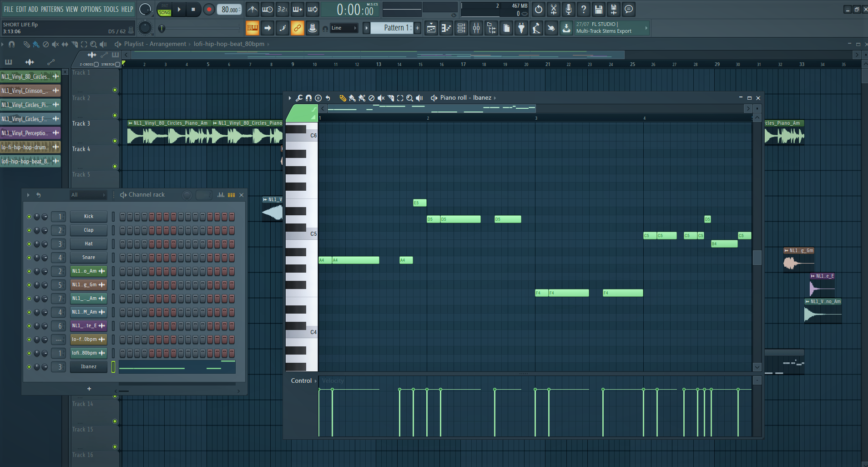Open the Pattern 1 selector
Image resolution: width=868 pixels, height=467 pixels.
tap(392, 28)
